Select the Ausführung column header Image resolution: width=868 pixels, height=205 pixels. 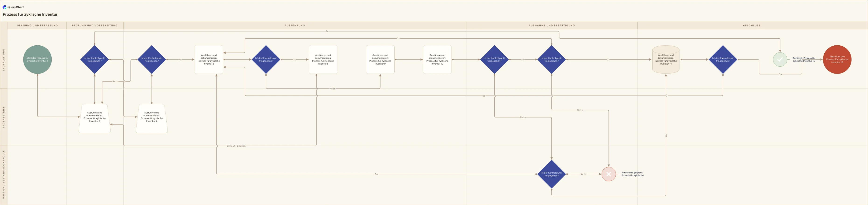295,25
